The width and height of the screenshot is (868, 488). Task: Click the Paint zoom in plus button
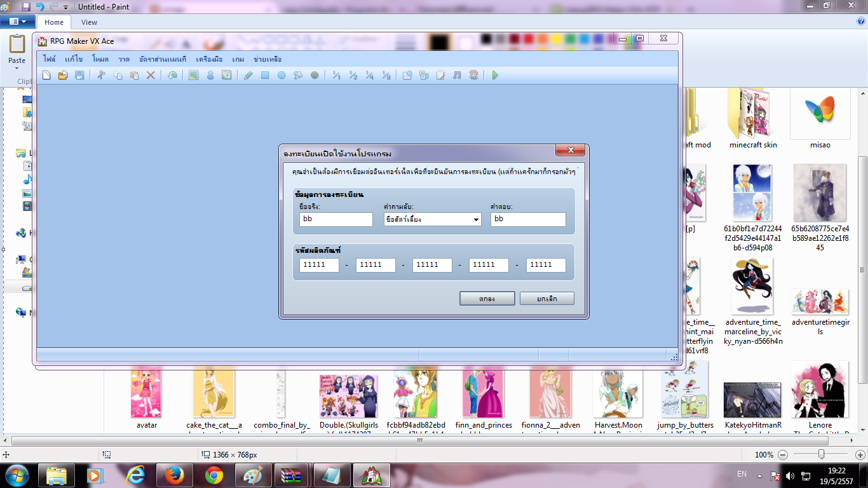click(x=860, y=455)
